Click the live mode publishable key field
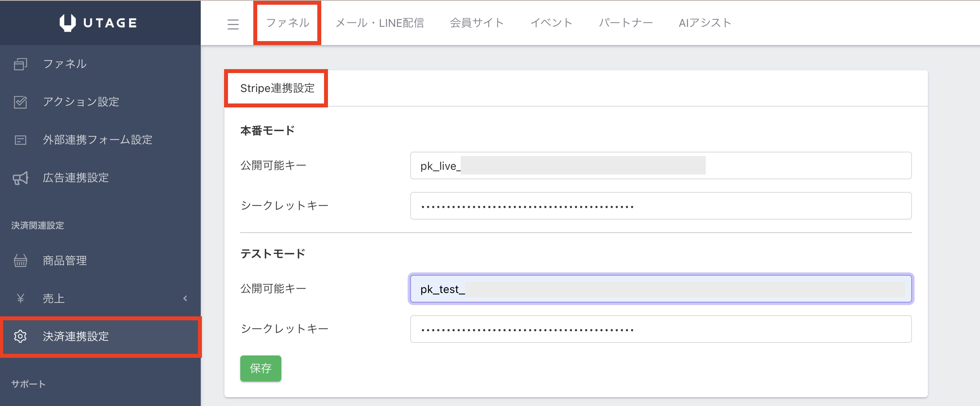980x406 pixels. pos(661,166)
